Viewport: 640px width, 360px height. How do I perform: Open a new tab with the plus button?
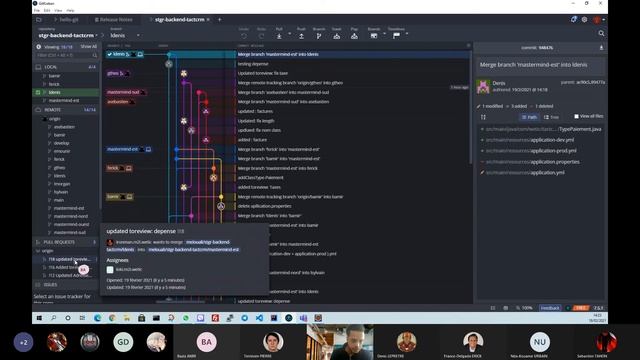point(220,20)
